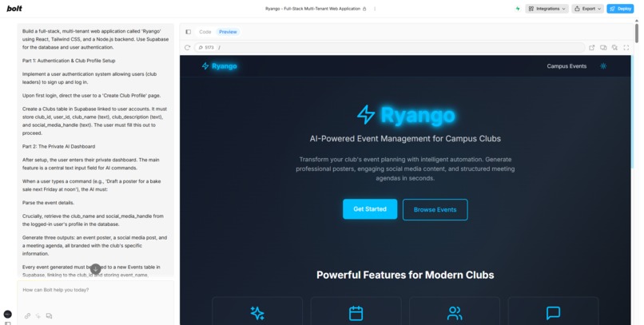The width and height of the screenshot is (644, 325).
Task: Enter fullscreen preview mode
Action: click(x=626, y=48)
